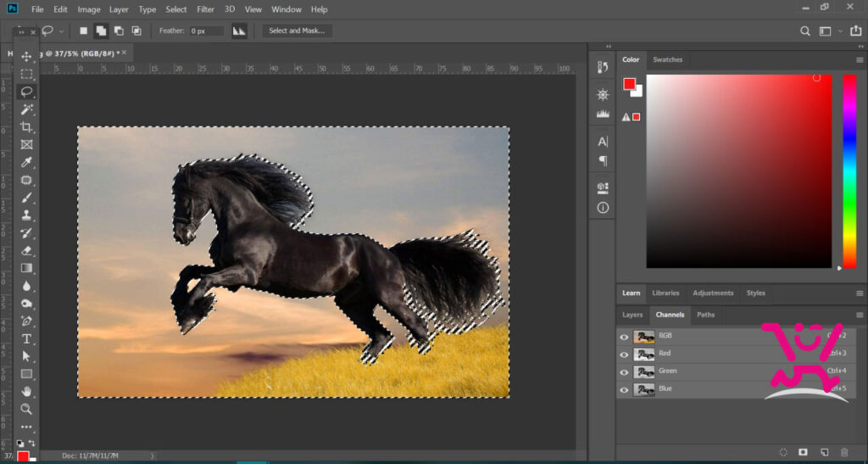The width and height of the screenshot is (868, 464).
Task: Swap foreground and background colors
Action: [31, 444]
